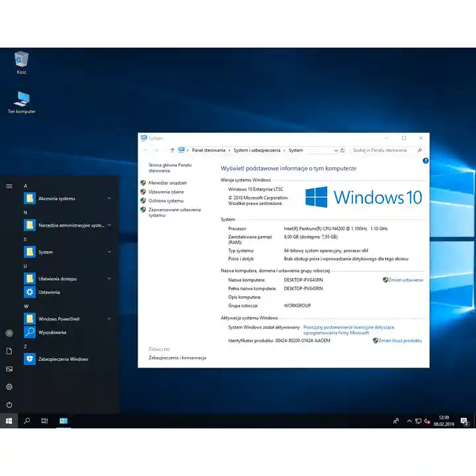
Task: Expand Akcesoria systemu chevron
Action: point(109,198)
